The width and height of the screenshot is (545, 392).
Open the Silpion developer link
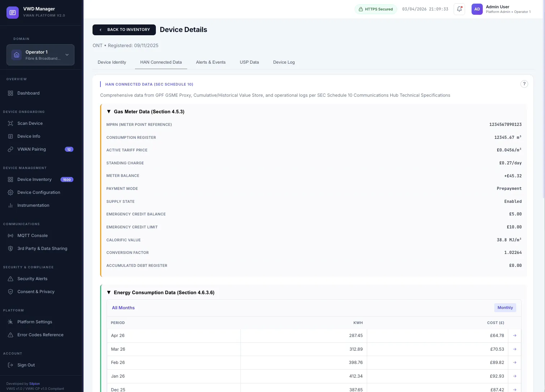click(x=34, y=383)
